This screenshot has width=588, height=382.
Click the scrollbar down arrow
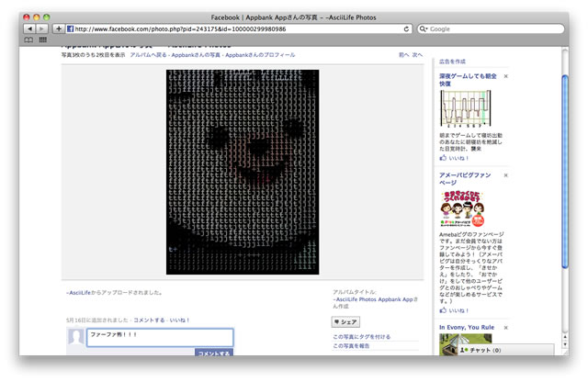[565, 345]
